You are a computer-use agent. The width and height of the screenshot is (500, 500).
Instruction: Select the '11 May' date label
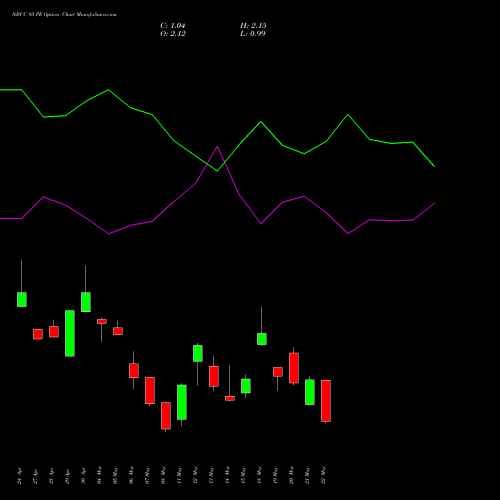pyautogui.click(x=179, y=475)
